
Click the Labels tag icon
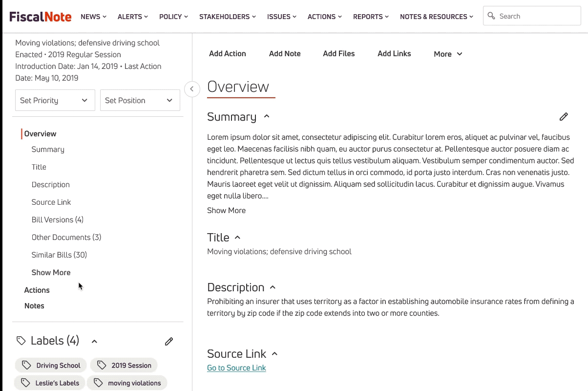tap(21, 341)
